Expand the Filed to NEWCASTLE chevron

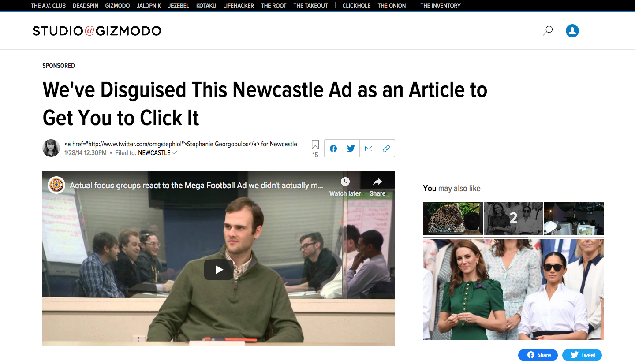tap(174, 153)
